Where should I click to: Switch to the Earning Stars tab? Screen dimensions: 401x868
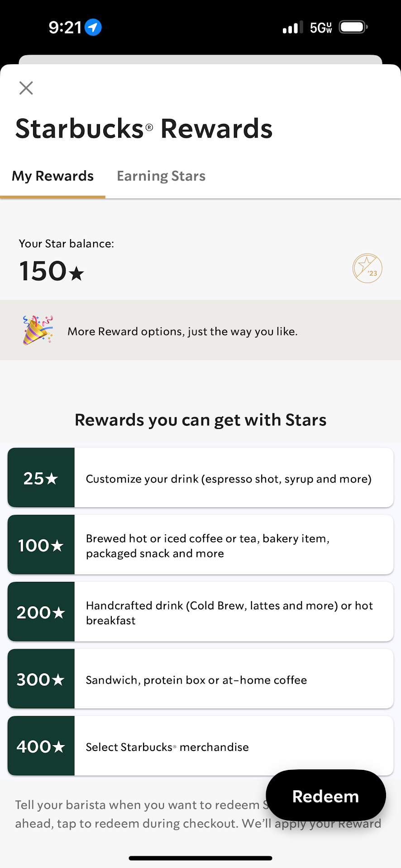coord(161,176)
